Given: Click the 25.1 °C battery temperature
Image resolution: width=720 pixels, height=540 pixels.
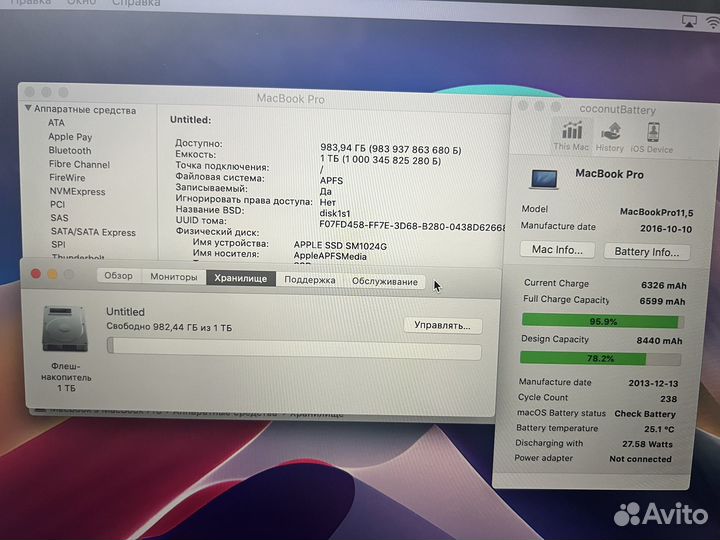Looking at the screenshot, I should pyautogui.click(x=659, y=429).
